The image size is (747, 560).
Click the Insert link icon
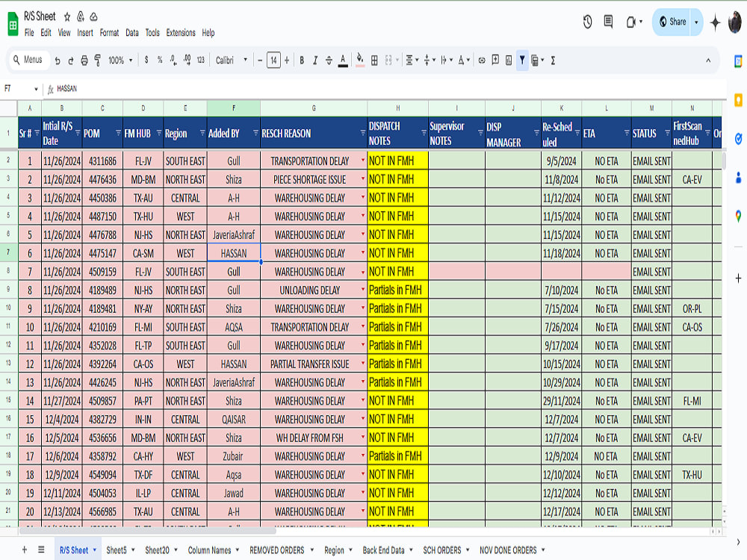point(482,60)
